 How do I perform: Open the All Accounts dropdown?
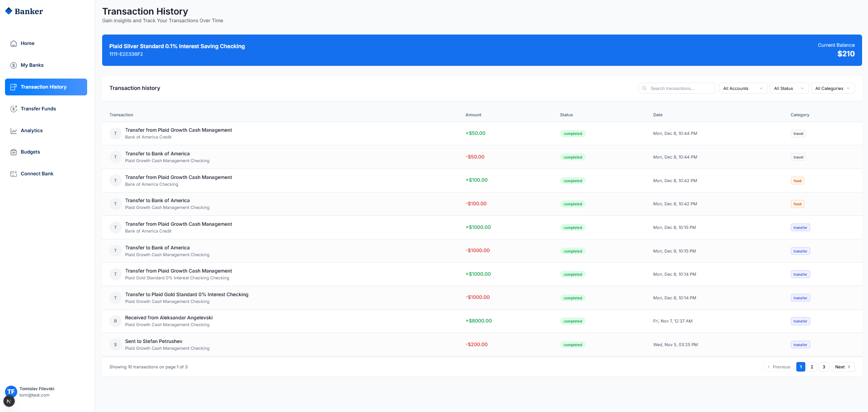coord(743,89)
